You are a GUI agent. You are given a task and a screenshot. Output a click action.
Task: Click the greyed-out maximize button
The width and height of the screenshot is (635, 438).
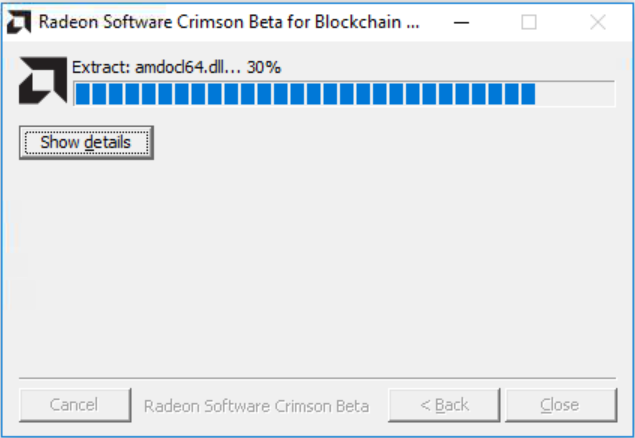click(x=529, y=22)
